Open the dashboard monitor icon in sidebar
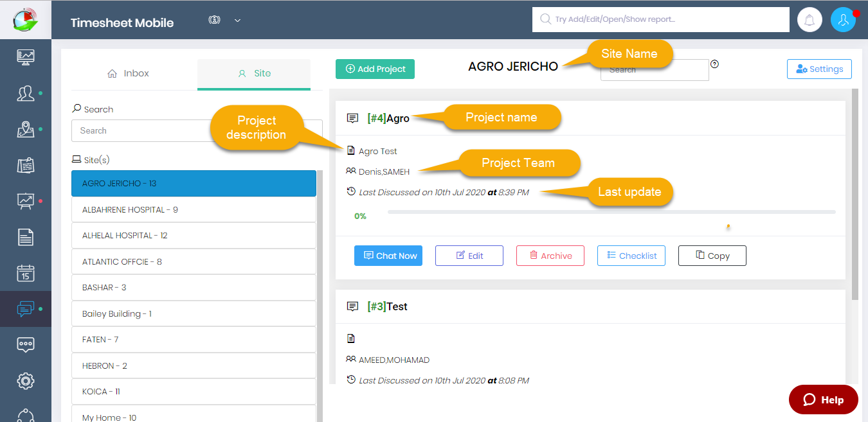 26,58
